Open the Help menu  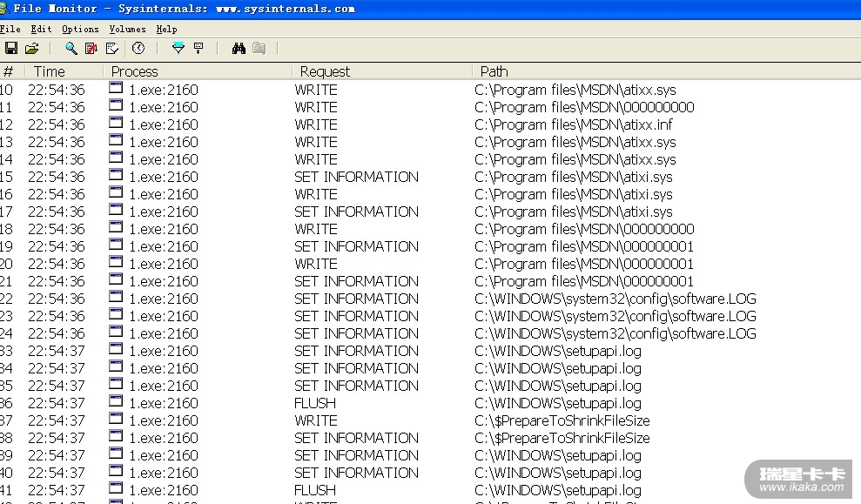click(x=166, y=29)
